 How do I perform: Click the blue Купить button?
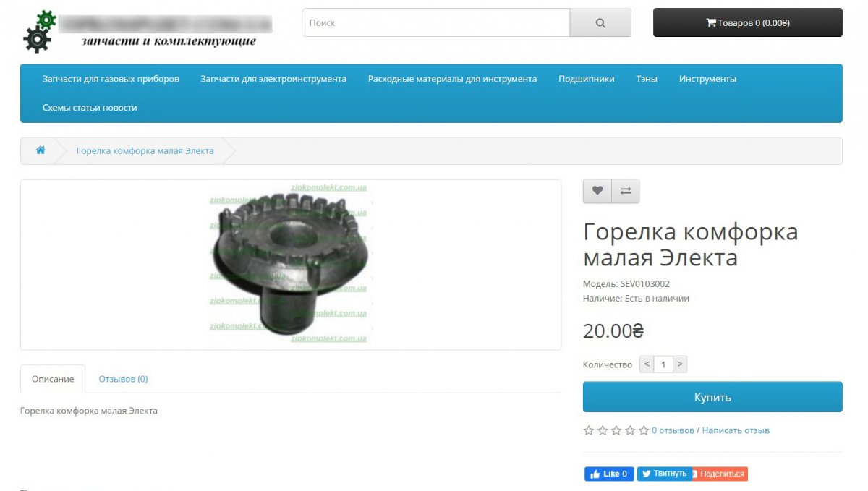pyautogui.click(x=712, y=397)
